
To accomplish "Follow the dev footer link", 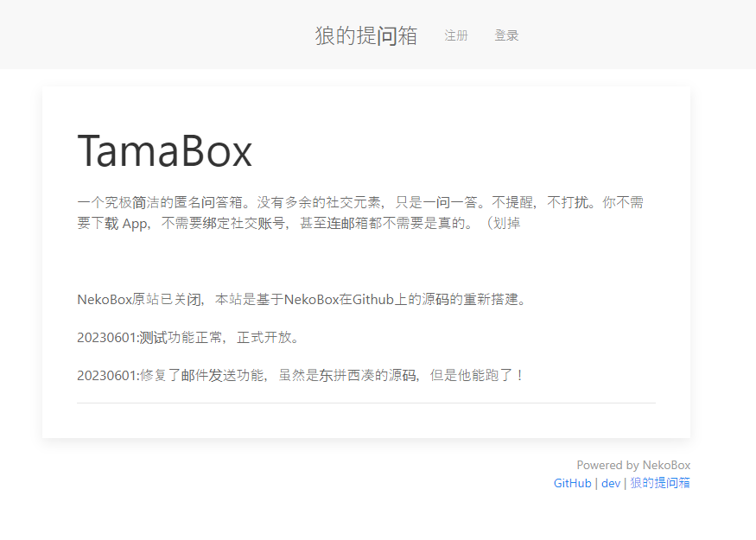I will (x=611, y=483).
